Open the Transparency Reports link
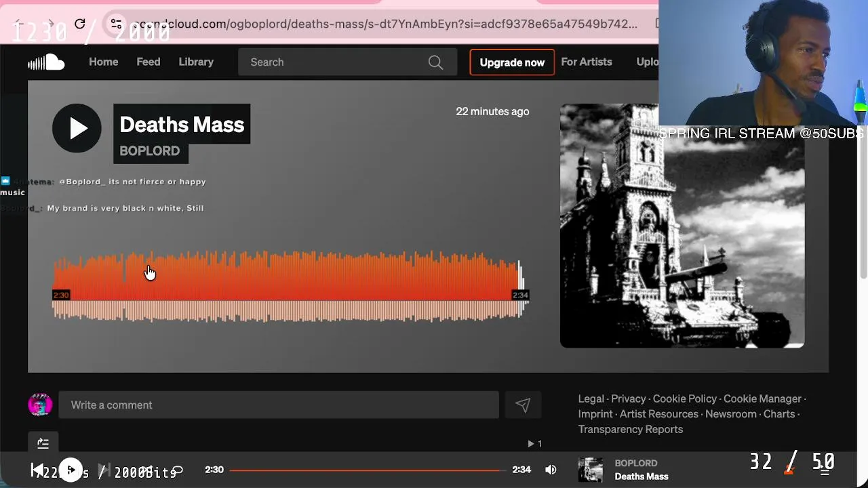 coord(631,430)
